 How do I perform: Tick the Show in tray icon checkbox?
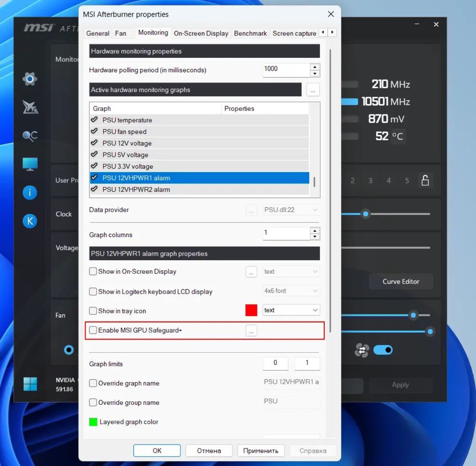tap(93, 311)
